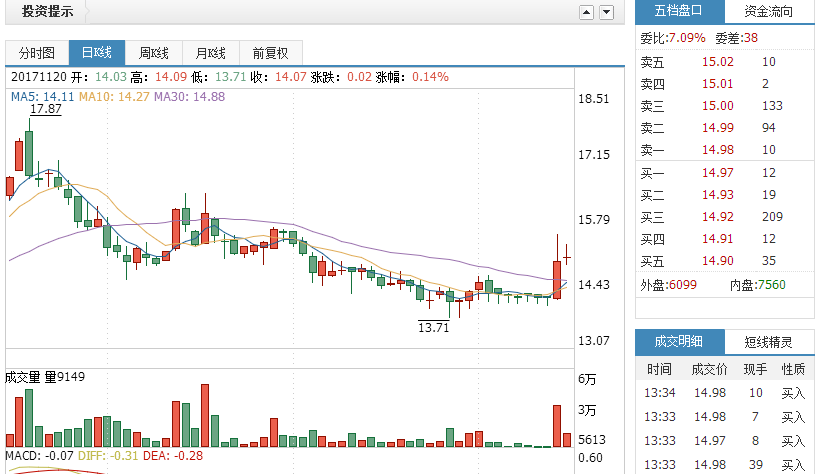Click the down arrow in 投资提示 header
Image resolution: width=821 pixels, height=474 pixels.
coord(606,12)
